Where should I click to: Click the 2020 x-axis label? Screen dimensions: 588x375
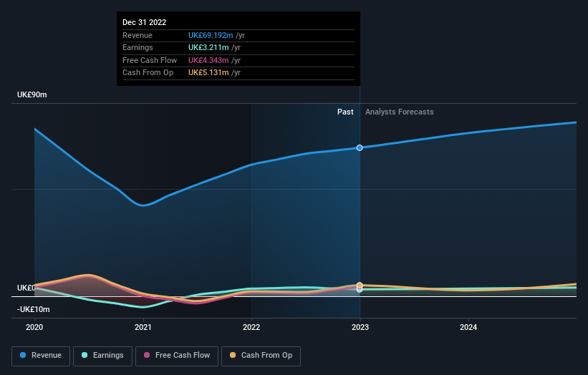pos(34,328)
